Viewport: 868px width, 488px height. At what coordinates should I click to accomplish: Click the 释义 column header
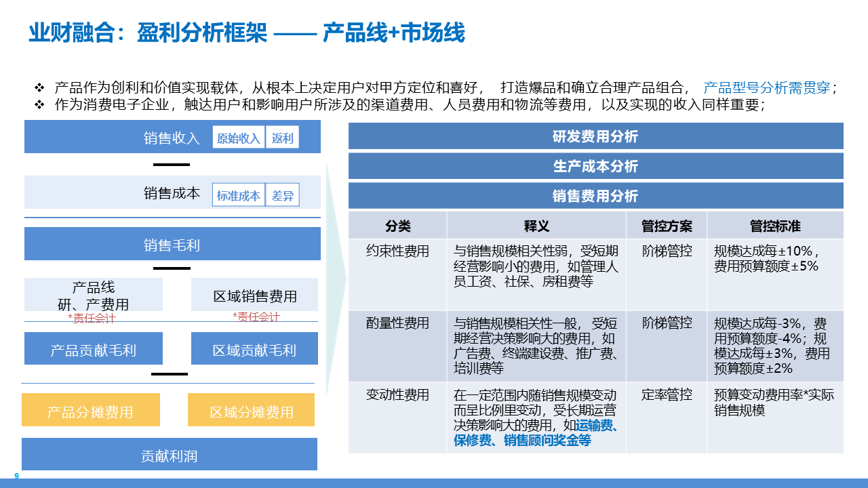click(x=536, y=225)
